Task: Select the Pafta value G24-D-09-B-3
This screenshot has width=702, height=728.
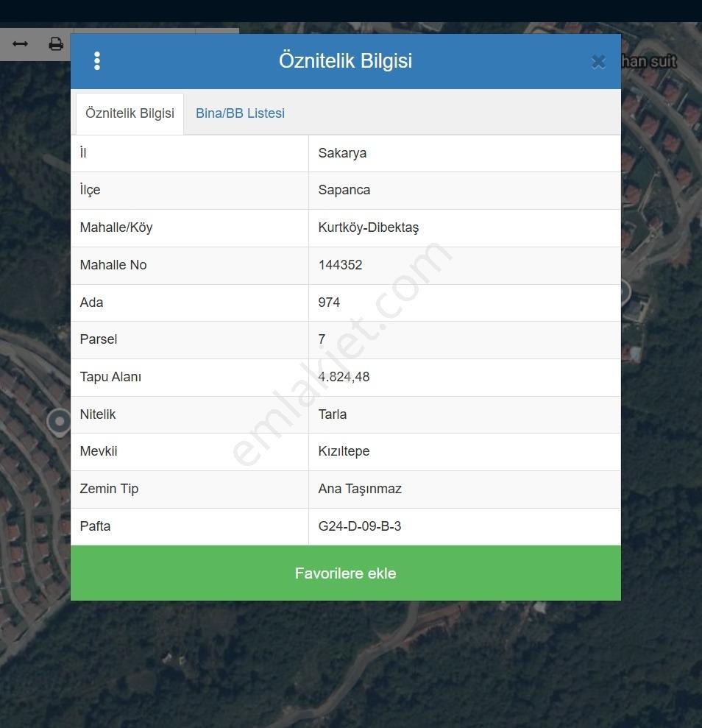Action: coord(360,526)
